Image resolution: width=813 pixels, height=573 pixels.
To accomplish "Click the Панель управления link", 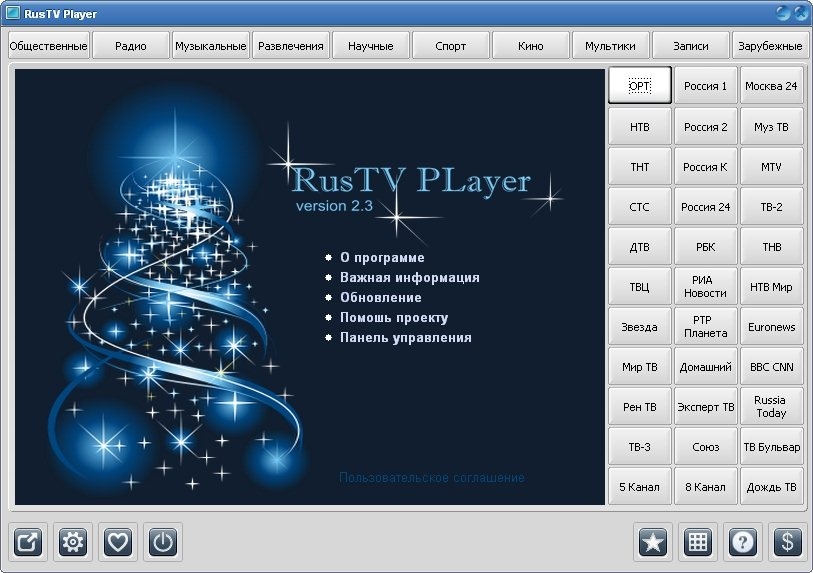I will [405, 338].
